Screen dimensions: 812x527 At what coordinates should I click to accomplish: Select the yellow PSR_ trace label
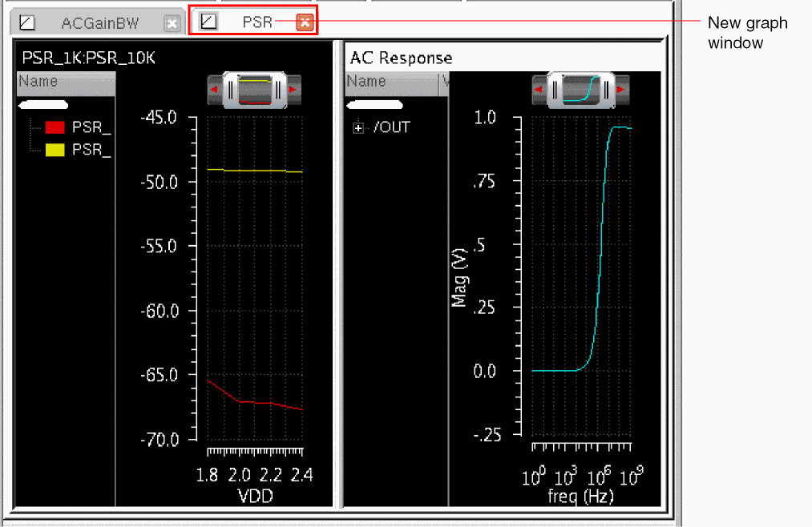91,149
